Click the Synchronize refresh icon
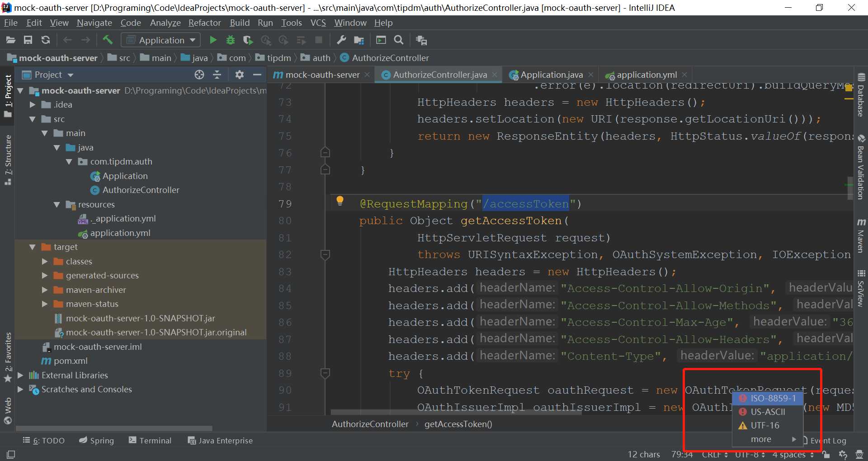This screenshot has width=868, height=461. [x=46, y=40]
